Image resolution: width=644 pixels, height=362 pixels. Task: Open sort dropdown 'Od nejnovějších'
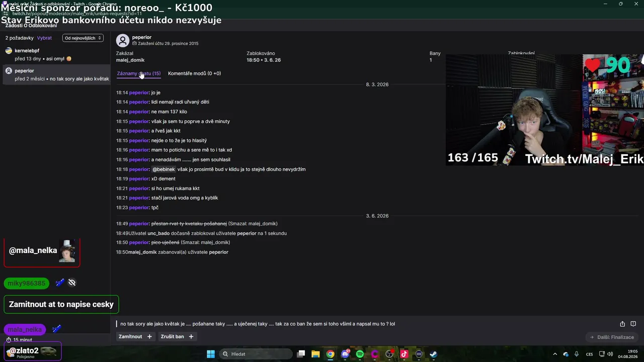(83, 38)
